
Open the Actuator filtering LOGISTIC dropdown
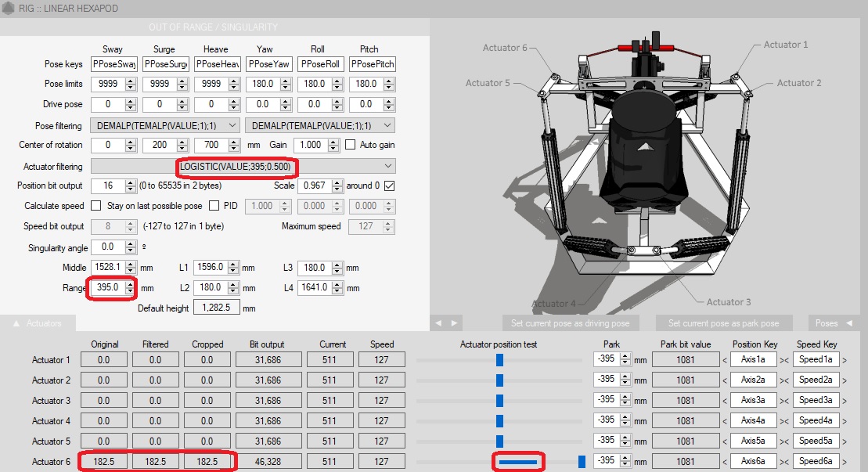(243, 166)
